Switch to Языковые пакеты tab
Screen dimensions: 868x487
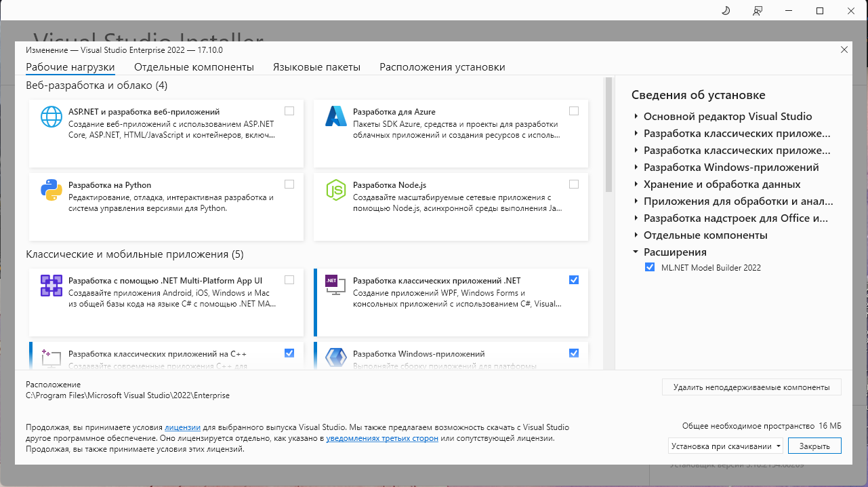click(x=316, y=67)
